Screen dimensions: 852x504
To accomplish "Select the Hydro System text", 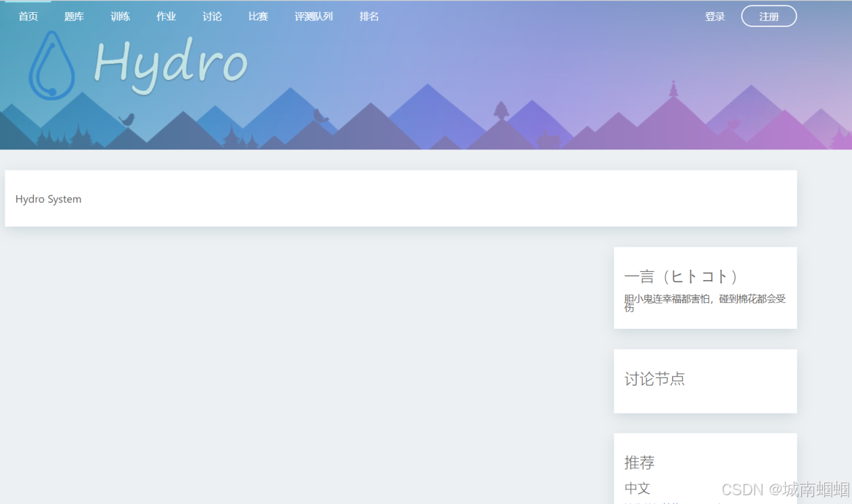I will coord(49,199).
